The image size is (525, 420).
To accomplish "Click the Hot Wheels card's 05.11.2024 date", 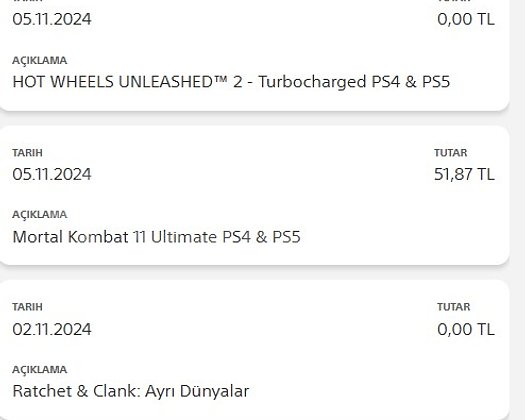I will tap(52, 19).
